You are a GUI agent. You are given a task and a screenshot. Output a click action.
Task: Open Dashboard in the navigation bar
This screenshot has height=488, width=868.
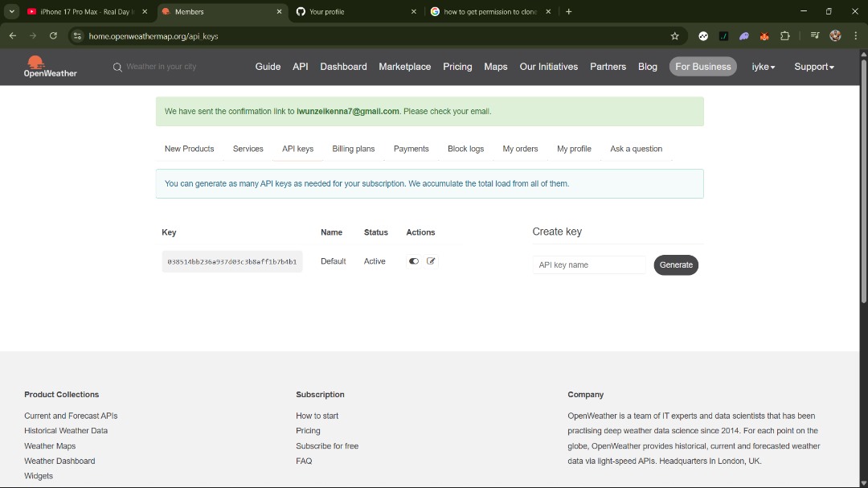click(x=343, y=67)
